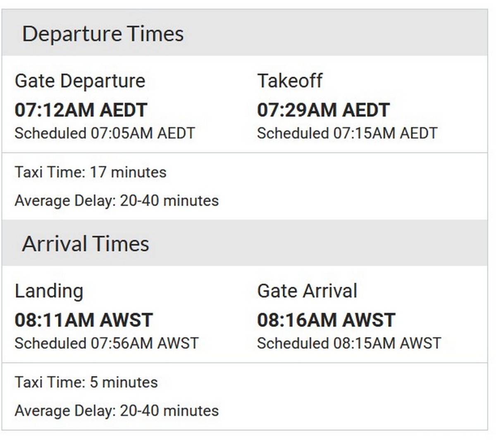
Task: Select the 07:29AM AEDT takeoff time
Action: (x=323, y=110)
